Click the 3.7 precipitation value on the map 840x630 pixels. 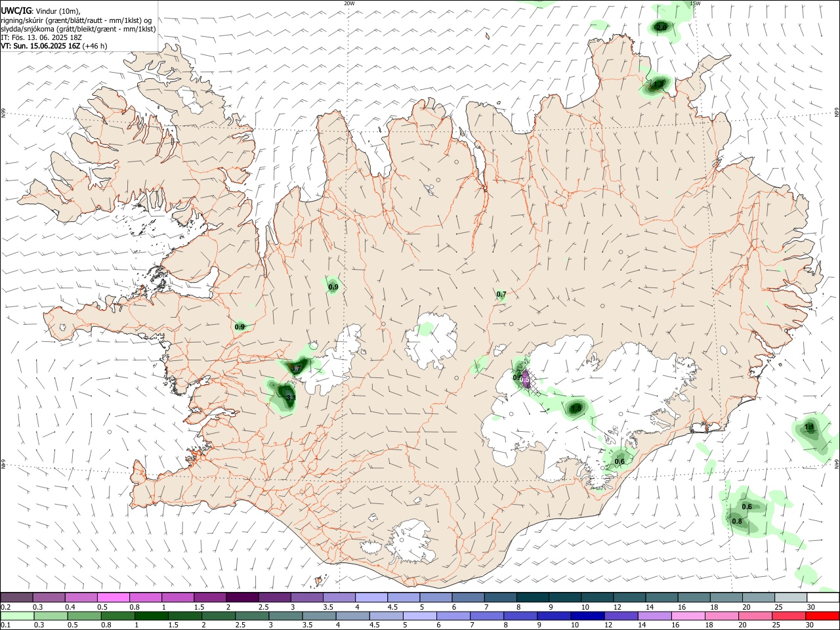(296, 369)
